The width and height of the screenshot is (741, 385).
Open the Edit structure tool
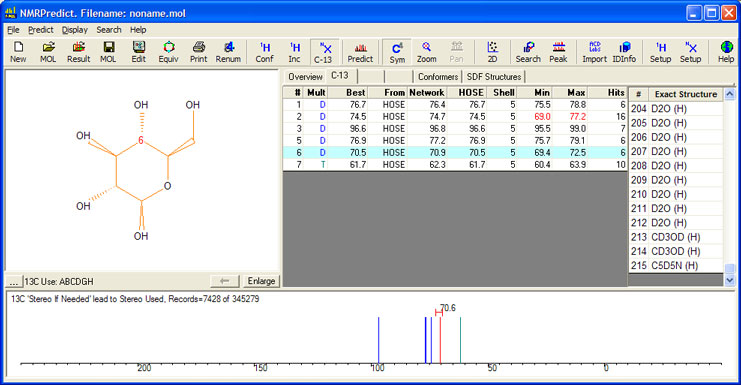tap(138, 52)
